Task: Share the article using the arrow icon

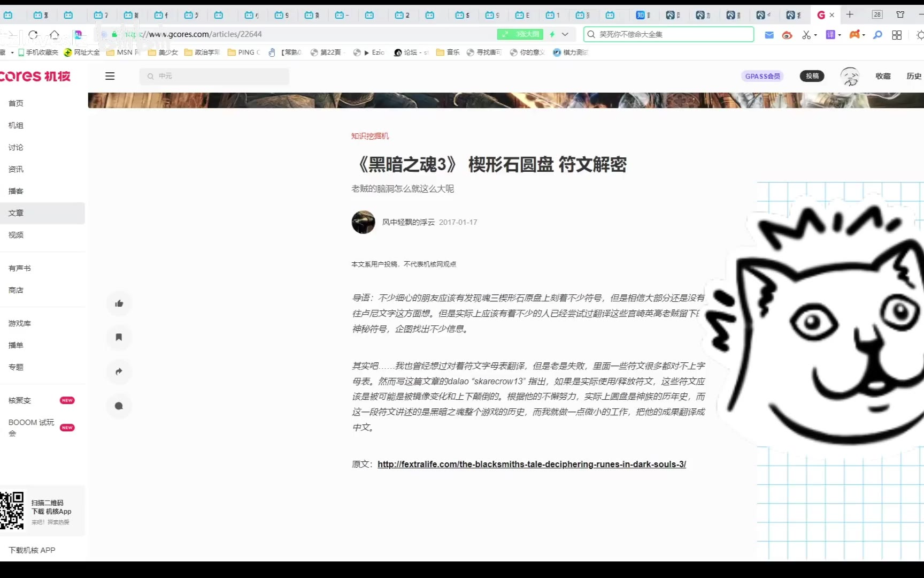Action: coord(119,371)
